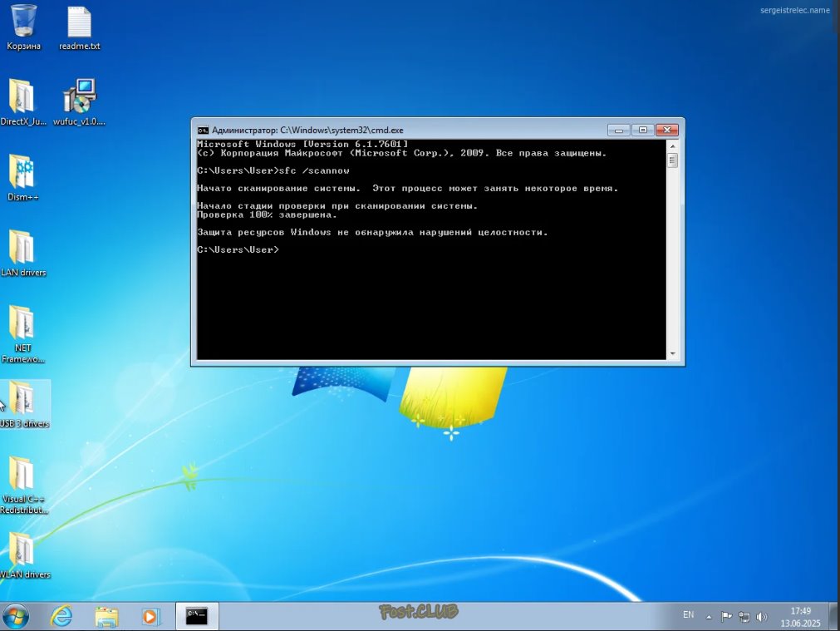
Task: Select the Recycle Bin (Корзина) desktop icon
Action: coord(23,27)
